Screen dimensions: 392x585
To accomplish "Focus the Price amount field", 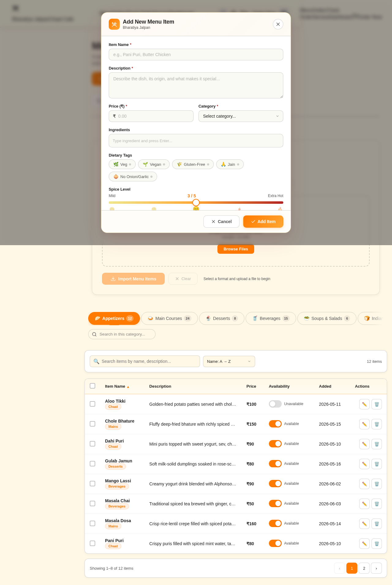I will click(151, 116).
